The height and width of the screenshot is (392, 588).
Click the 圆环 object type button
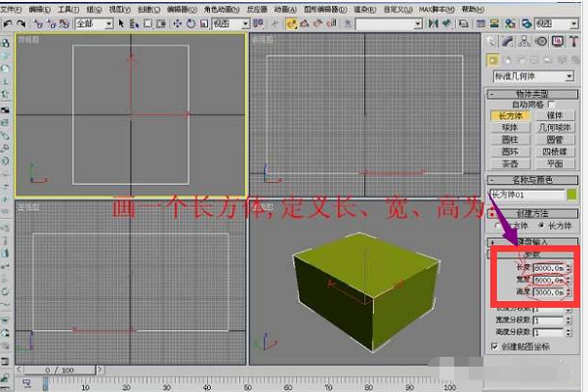[511, 152]
